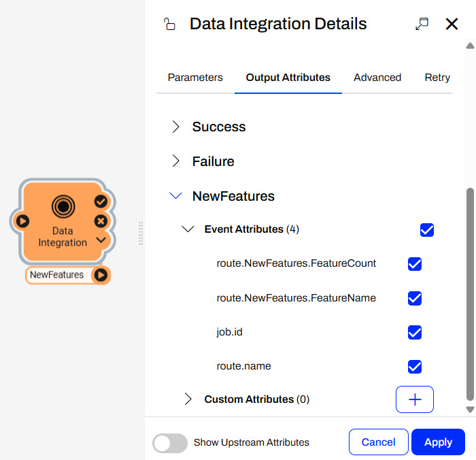This screenshot has width=476, height=460.
Task: Click the Data Integration node center icon
Action: tap(63, 206)
